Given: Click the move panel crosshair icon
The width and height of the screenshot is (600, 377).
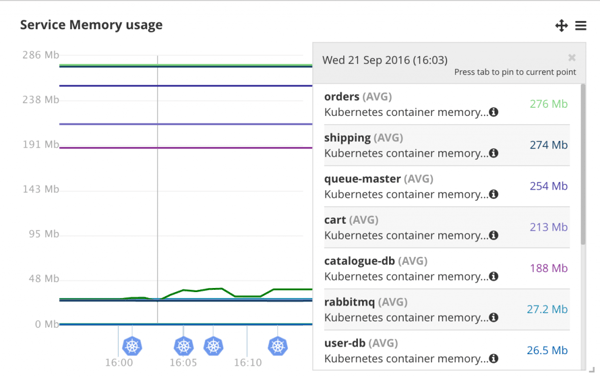Looking at the screenshot, I should [x=561, y=26].
